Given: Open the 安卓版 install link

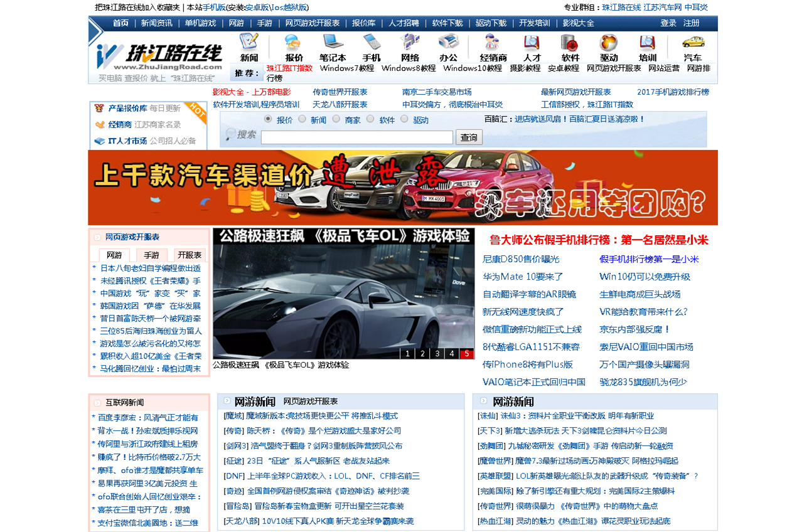Looking at the screenshot, I should click(257, 8).
